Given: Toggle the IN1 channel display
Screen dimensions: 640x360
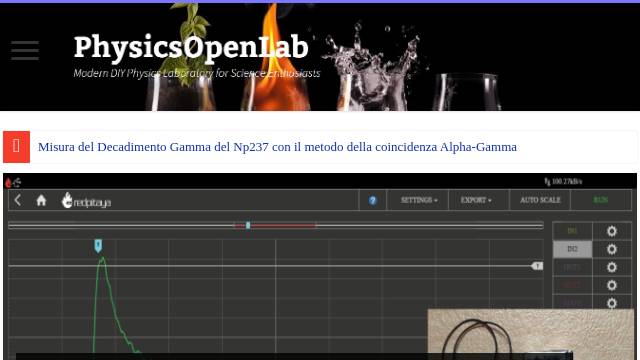Looking at the screenshot, I should tap(572, 231).
